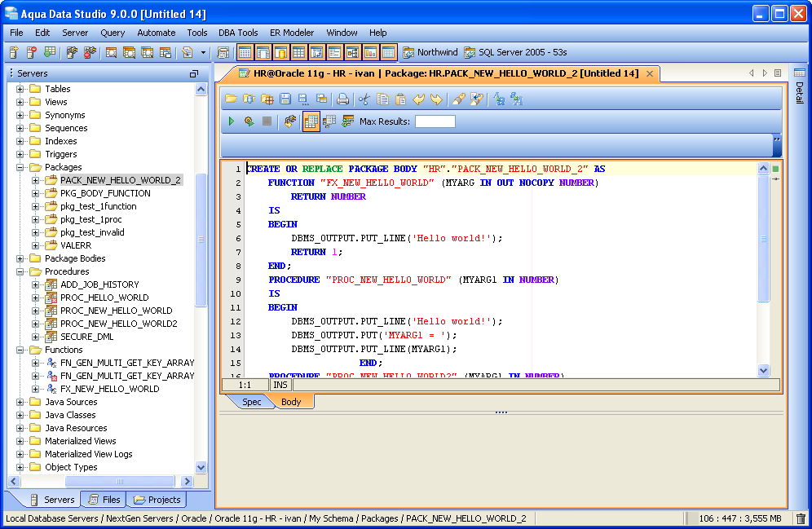
Task: Expand the Tables folder node
Action: click(x=20, y=89)
